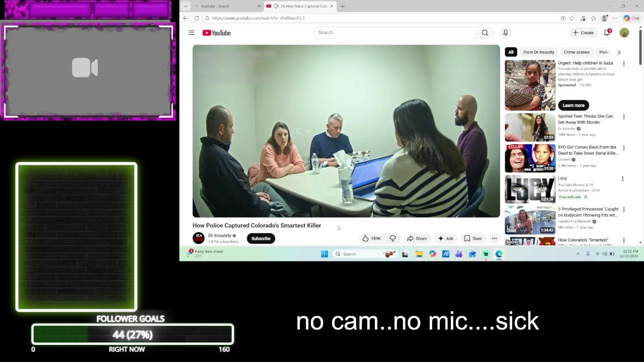Save video to a playlist
The image size is (644, 362).
[473, 238]
